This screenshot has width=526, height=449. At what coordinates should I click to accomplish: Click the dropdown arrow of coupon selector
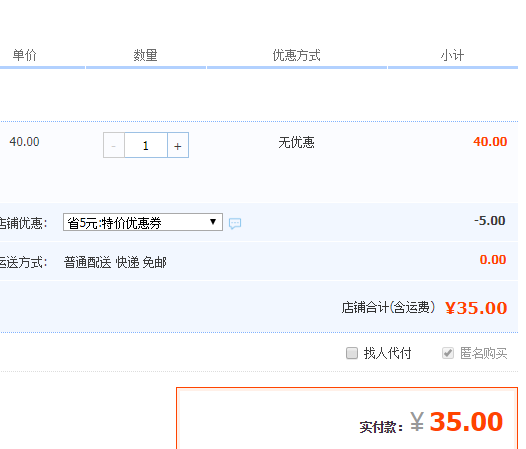pos(213,222)
